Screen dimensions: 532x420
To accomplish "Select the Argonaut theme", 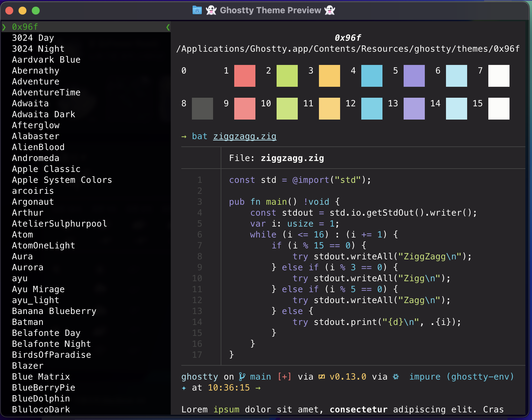I will 33,202.
